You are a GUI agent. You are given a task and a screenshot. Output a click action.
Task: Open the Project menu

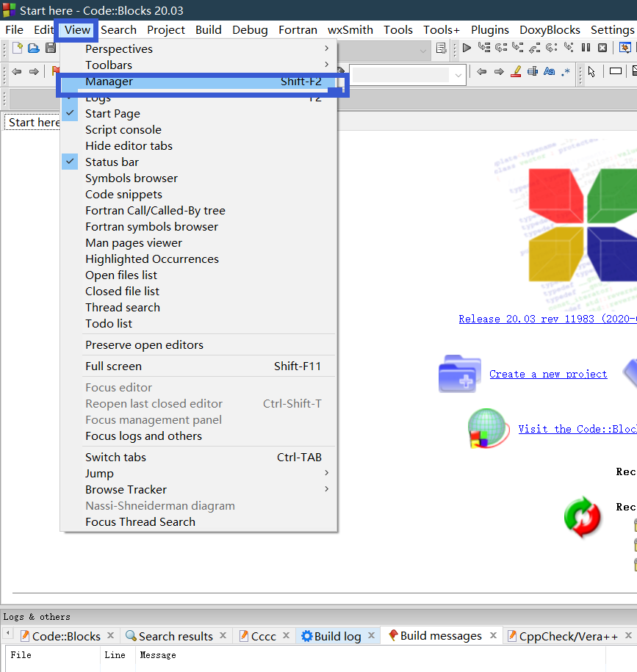coord(166,30)
